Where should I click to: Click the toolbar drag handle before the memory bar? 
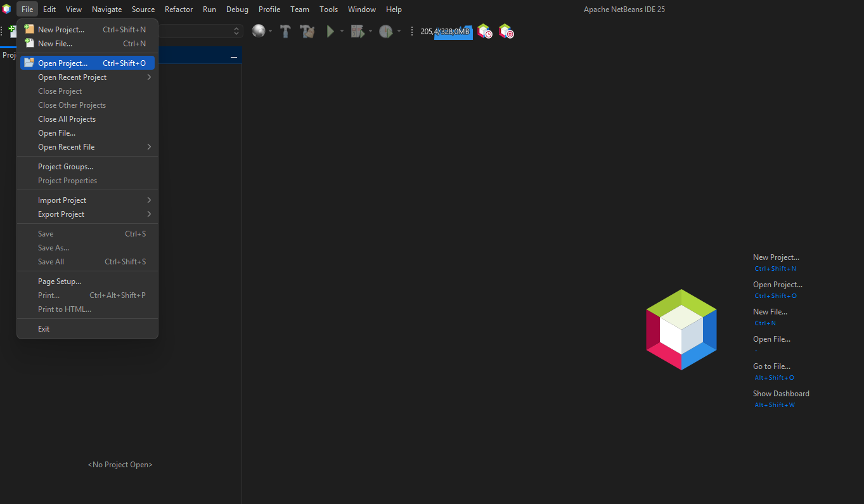(x=412, y=31)
